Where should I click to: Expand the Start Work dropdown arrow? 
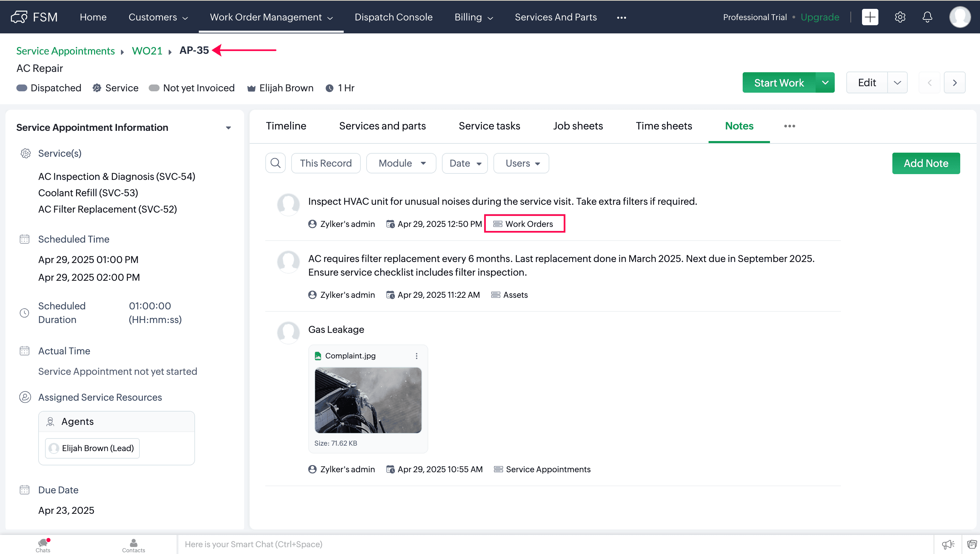pyautogui.click(x=825, y=82)
